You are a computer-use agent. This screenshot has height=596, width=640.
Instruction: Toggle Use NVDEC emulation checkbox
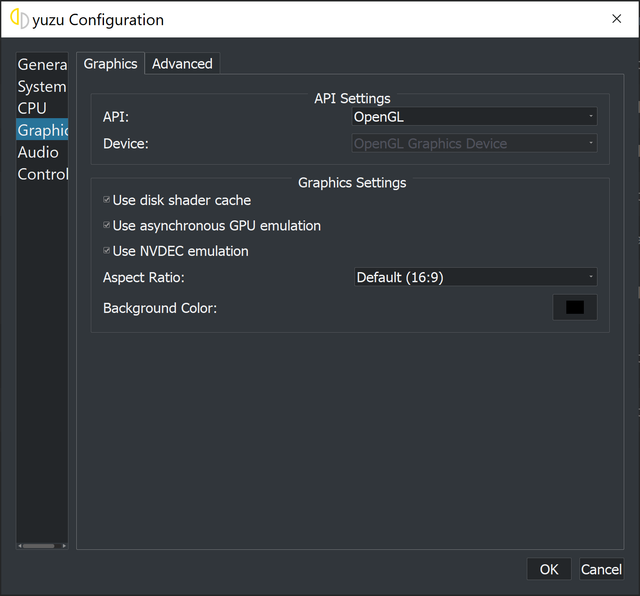(x=107, y=250)
